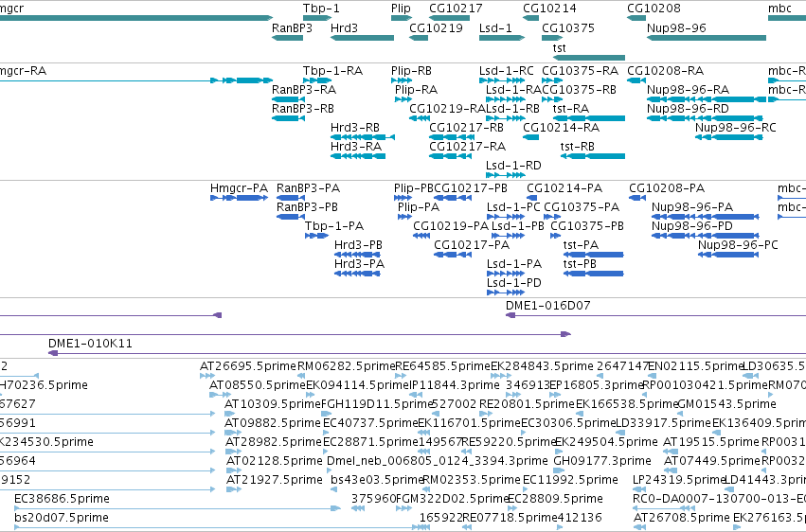This screenshot has width=806, height=532.
Task: Select protein Hrd3-PB
Action: coord(357,255)
